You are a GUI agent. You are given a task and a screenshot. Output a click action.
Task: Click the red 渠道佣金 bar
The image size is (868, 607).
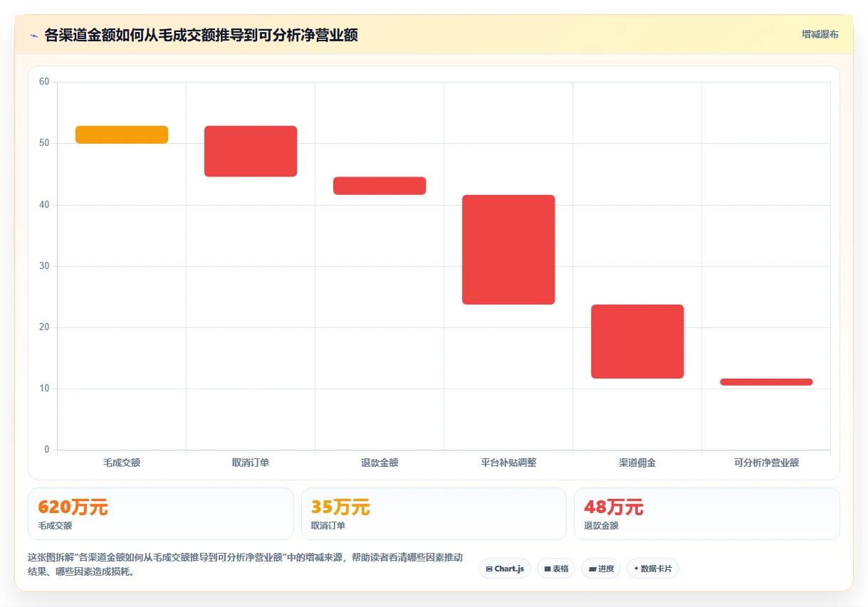coord(637,342)
